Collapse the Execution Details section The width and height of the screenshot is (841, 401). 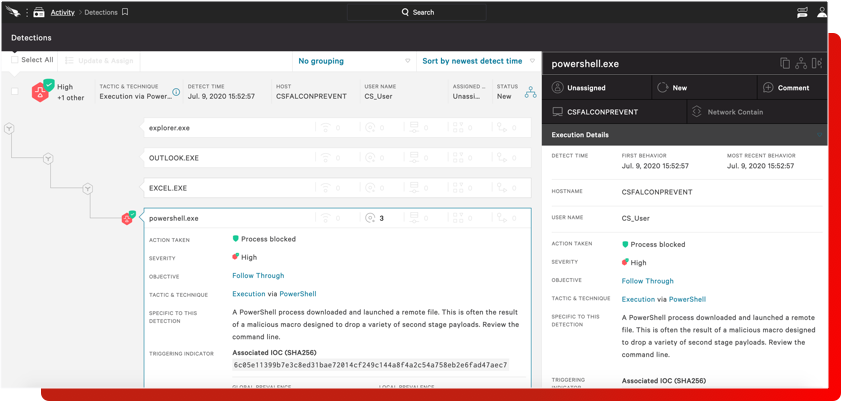tap(819, 135)
